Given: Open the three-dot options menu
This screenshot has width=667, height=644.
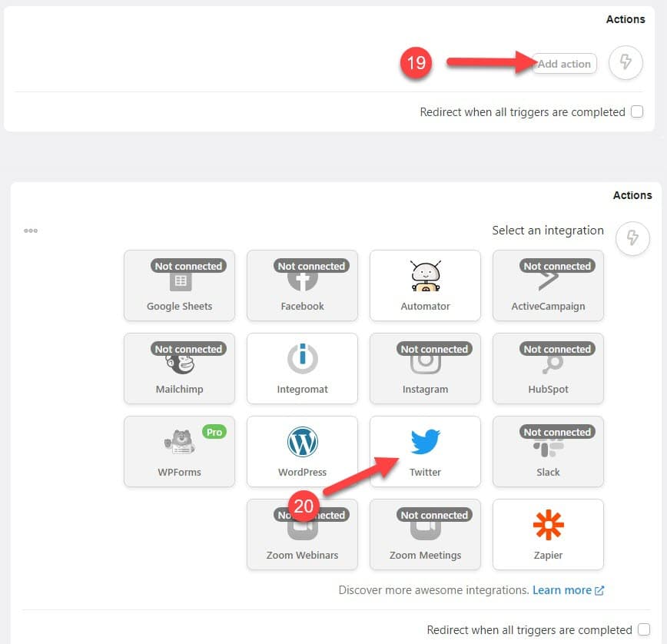Looking at the screenshot, I should 31,231.
